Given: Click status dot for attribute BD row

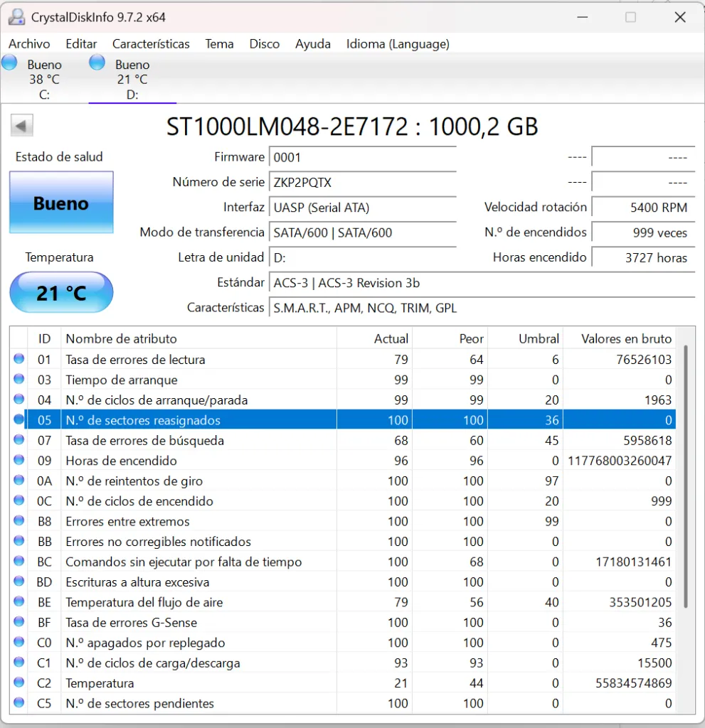Looking at the screenshot, I should (x=19, y=582).
